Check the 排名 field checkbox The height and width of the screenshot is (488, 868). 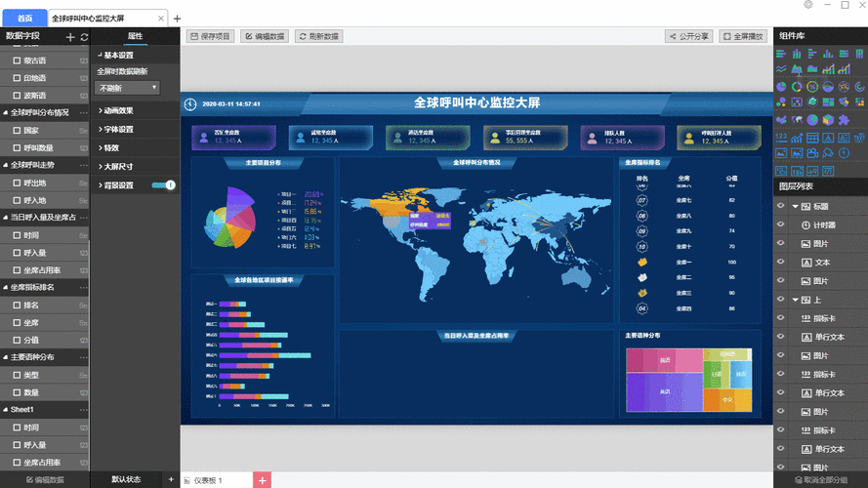click(17, 305)
